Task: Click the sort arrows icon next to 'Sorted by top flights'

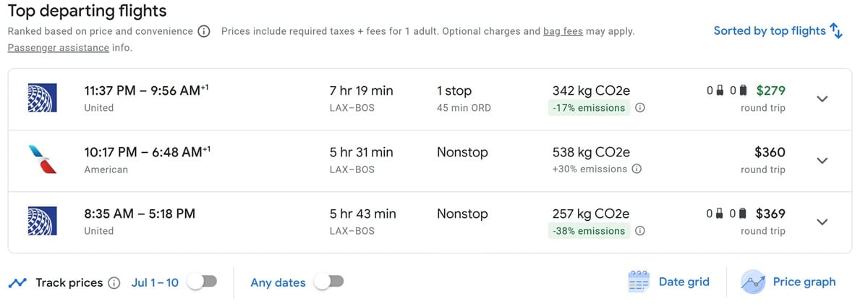Action: click(x=836, y=31)
